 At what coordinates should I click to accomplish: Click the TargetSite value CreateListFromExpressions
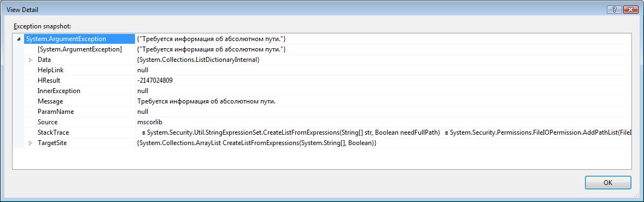[x=257, y=143]
